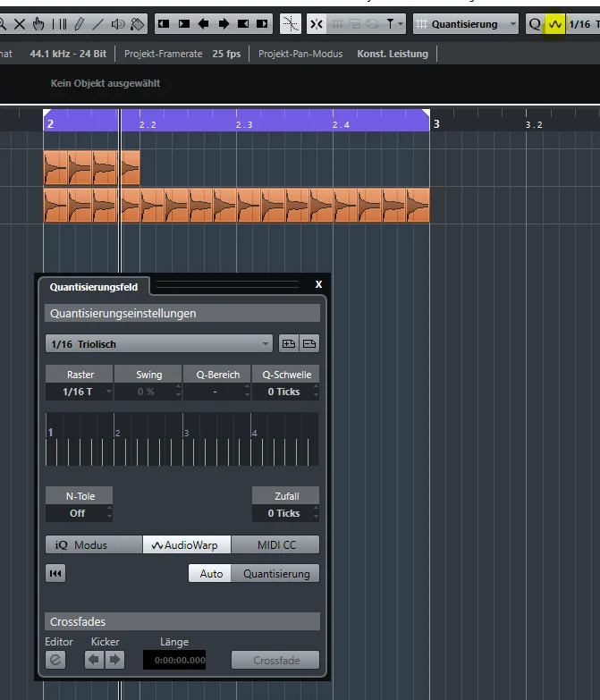This screenshot has width=600, height=700.
Task: Open the 1/16 Triolisch preset dropdown
Action: click(159, 344)
